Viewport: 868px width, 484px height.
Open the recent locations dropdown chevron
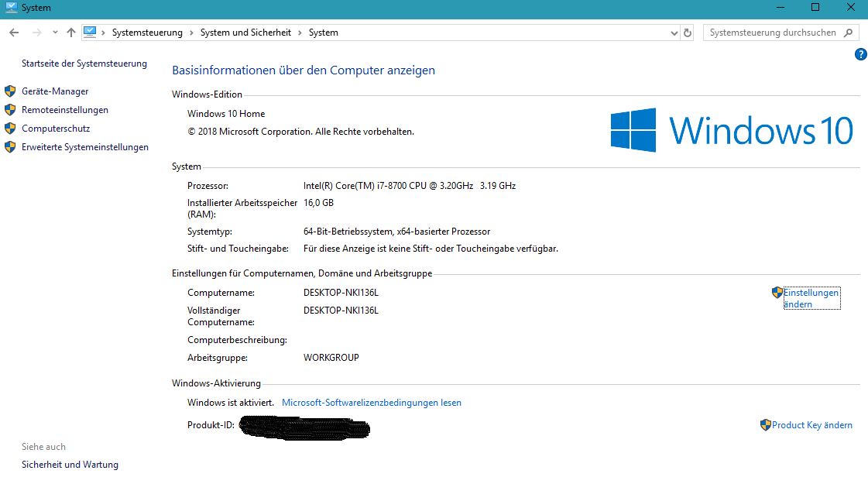point(55,33)
